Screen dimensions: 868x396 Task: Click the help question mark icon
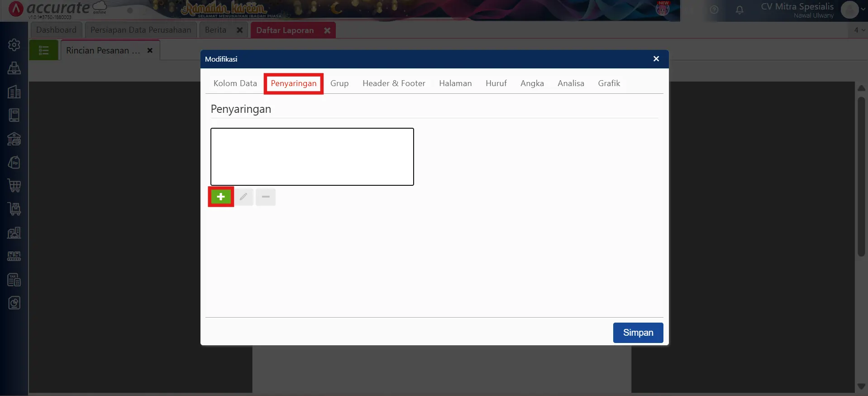[x=714, y=10]
